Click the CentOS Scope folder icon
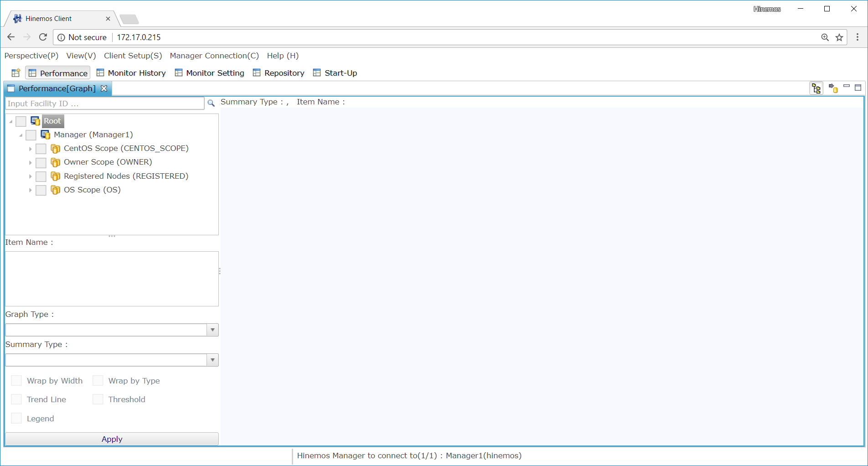 coord(56,149)
